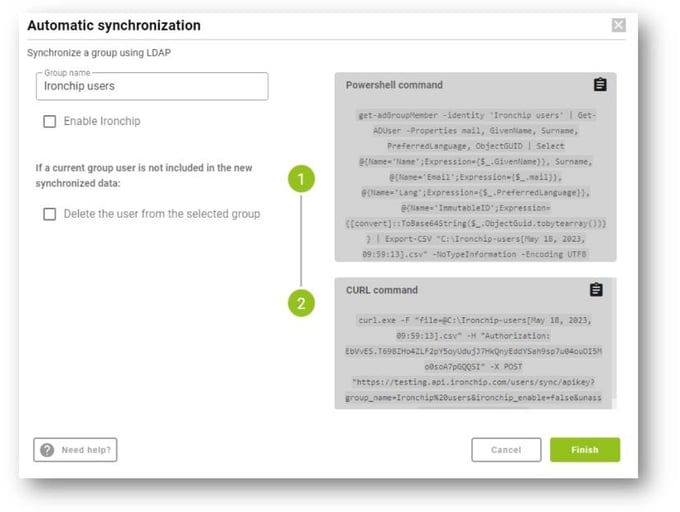This screenshot has height=512, width=680.
Task: Open the Need help? button
Action: tap(75, 450)
